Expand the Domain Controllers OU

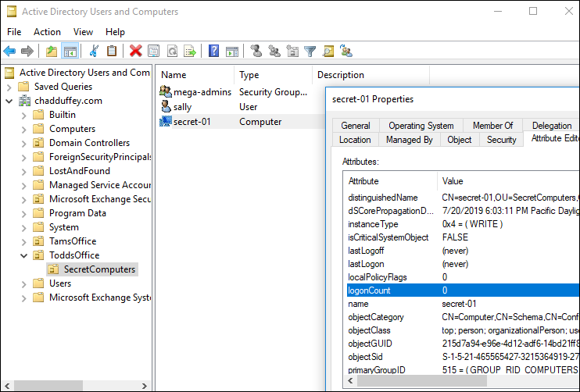point(24,144)
